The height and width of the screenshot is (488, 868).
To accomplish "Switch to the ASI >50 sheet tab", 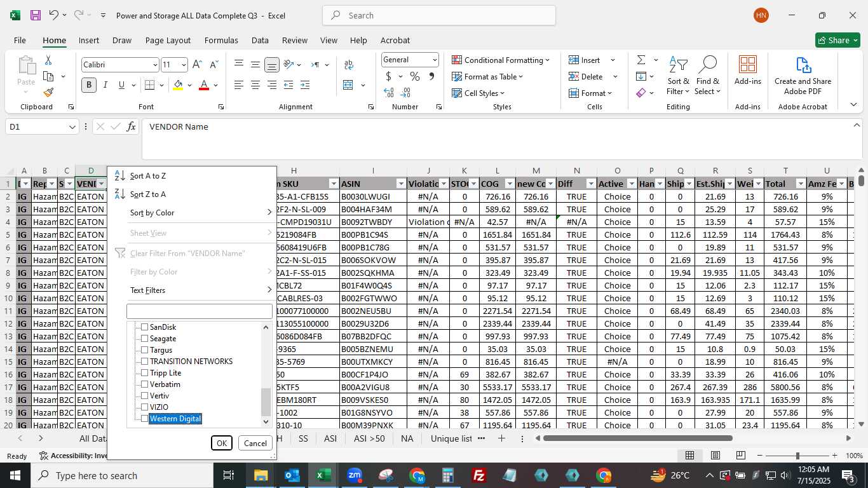I will [369, 438].
